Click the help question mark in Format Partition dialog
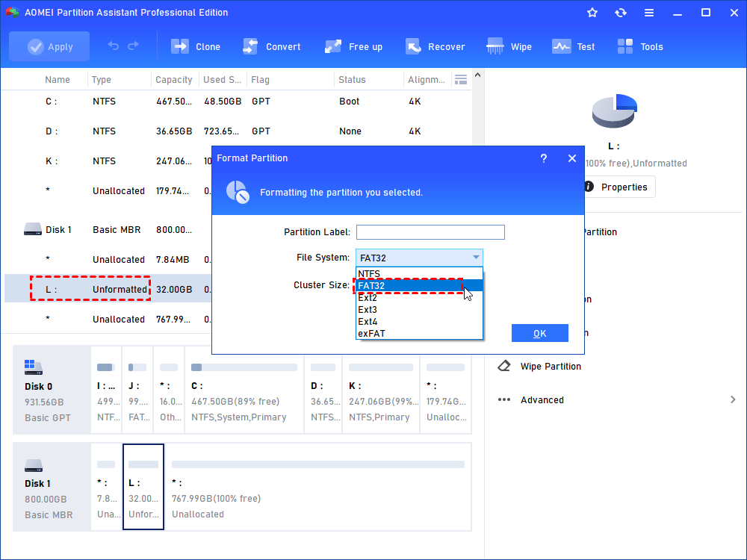 pyautogui.click(x=544, y=158)
